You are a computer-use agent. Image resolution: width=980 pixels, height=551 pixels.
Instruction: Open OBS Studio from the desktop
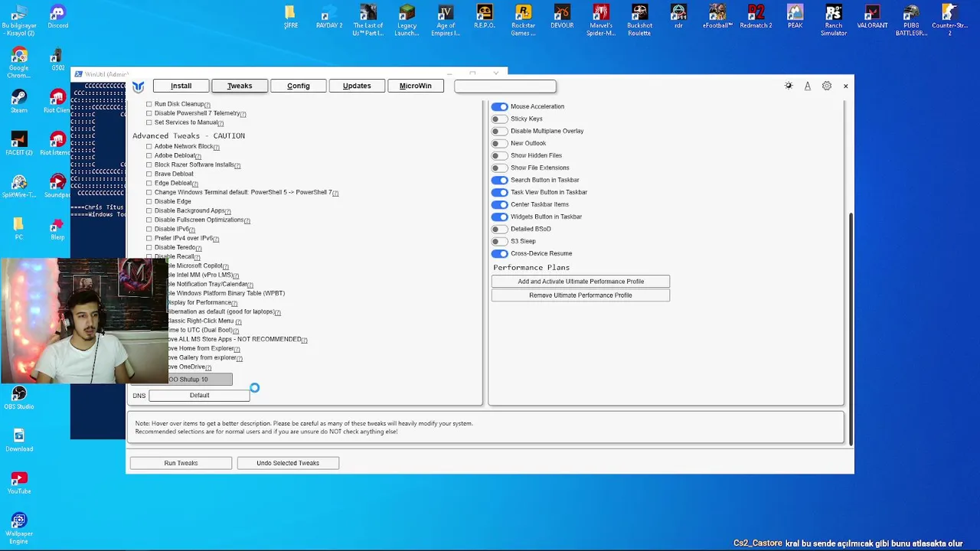tap(19, 398)
